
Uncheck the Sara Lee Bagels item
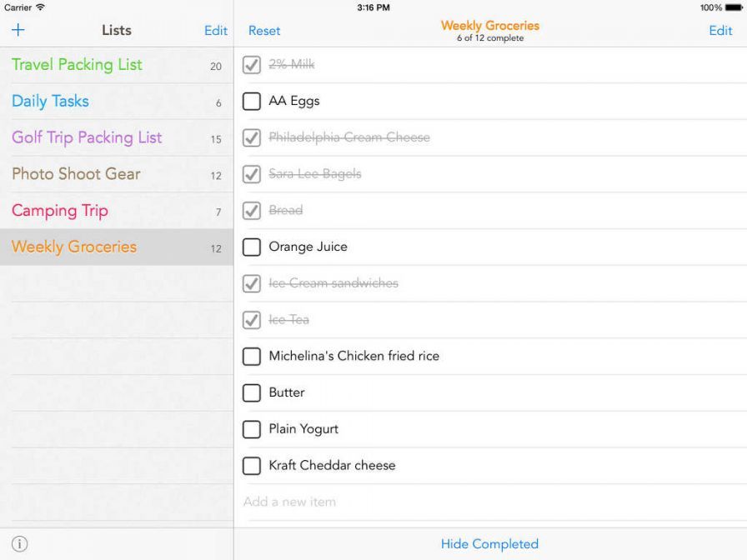pyautogui.click(x=252, y=174)
